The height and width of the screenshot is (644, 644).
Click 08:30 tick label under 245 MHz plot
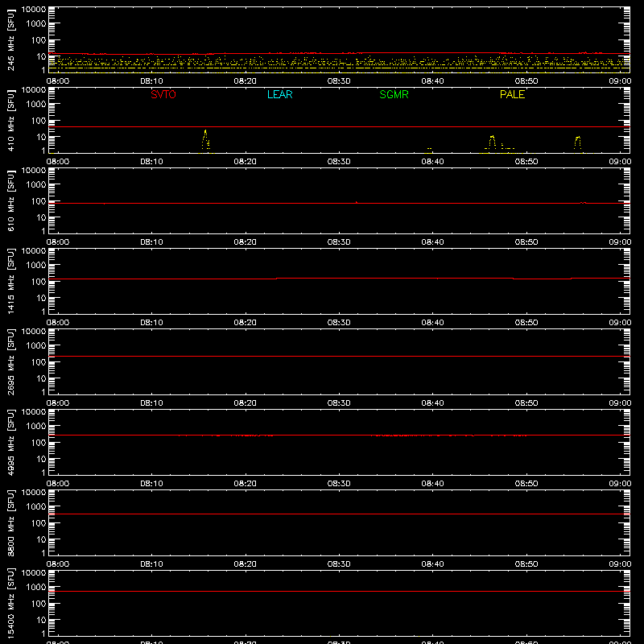339,81
